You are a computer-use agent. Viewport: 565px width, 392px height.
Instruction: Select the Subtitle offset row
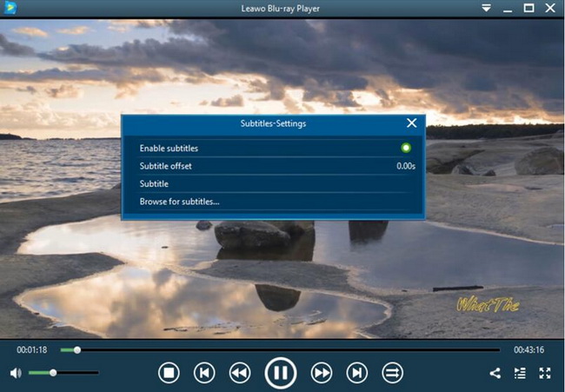[x=273, y=166]
